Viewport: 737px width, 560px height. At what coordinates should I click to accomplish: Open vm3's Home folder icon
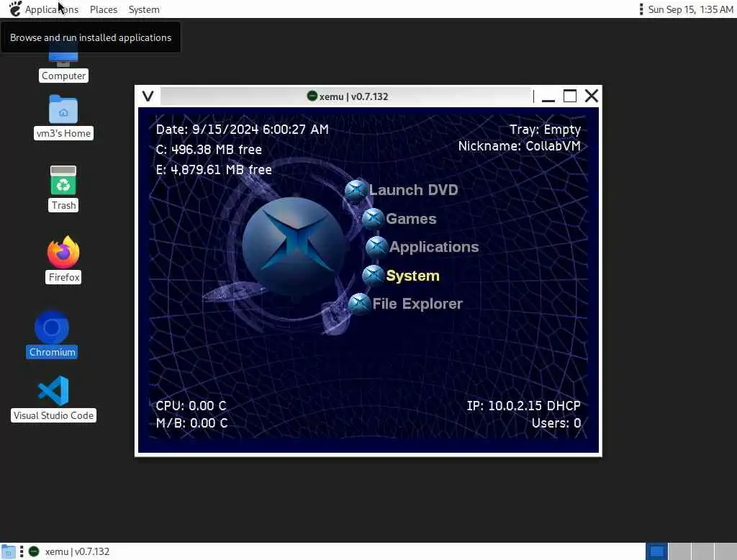(63, 117)
